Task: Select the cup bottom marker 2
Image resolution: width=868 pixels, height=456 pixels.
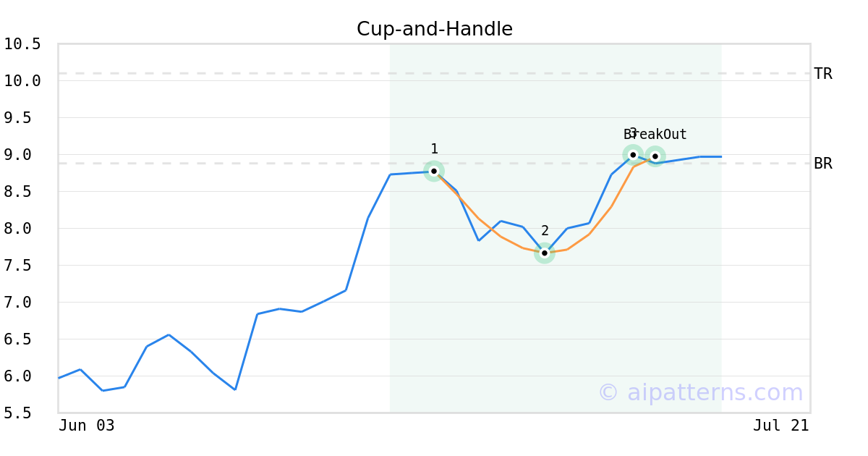Action: pyautogui.click(x=545, y=253)
